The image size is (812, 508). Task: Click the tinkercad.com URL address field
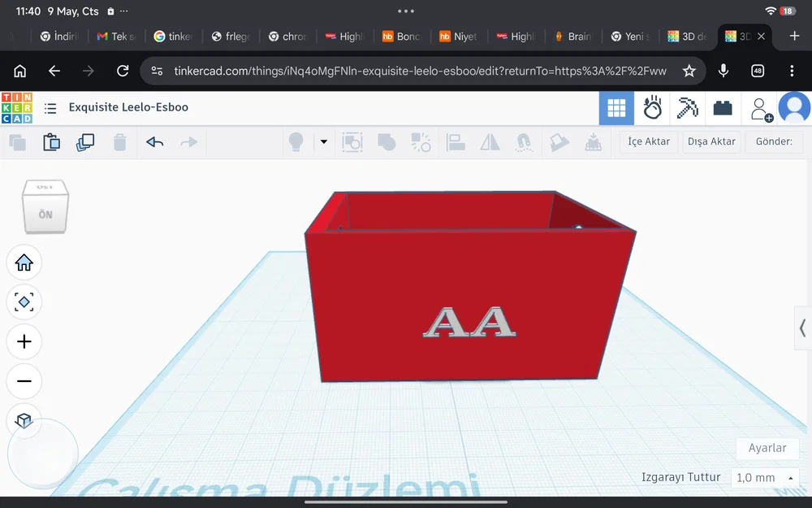pos(420,71)
